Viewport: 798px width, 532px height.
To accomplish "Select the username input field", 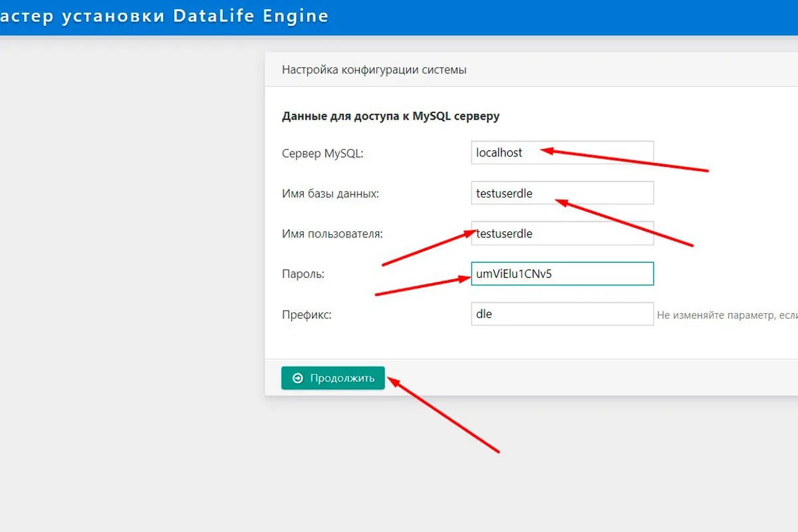I will (x=563, y=233).
